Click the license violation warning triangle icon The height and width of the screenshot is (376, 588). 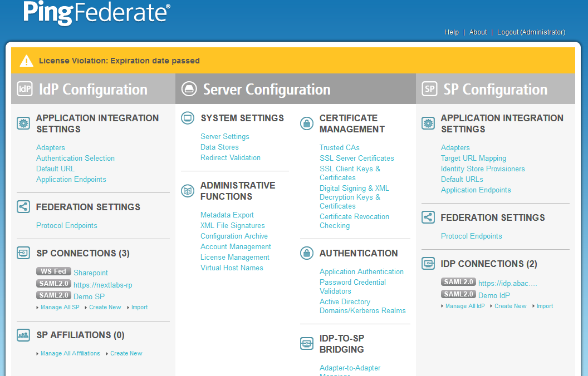click(26, 61)
